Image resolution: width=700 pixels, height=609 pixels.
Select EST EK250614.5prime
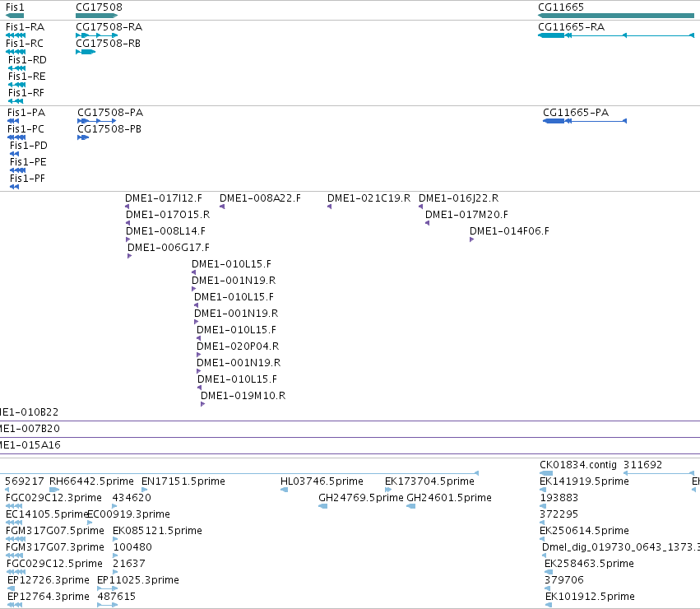[584, 532]
